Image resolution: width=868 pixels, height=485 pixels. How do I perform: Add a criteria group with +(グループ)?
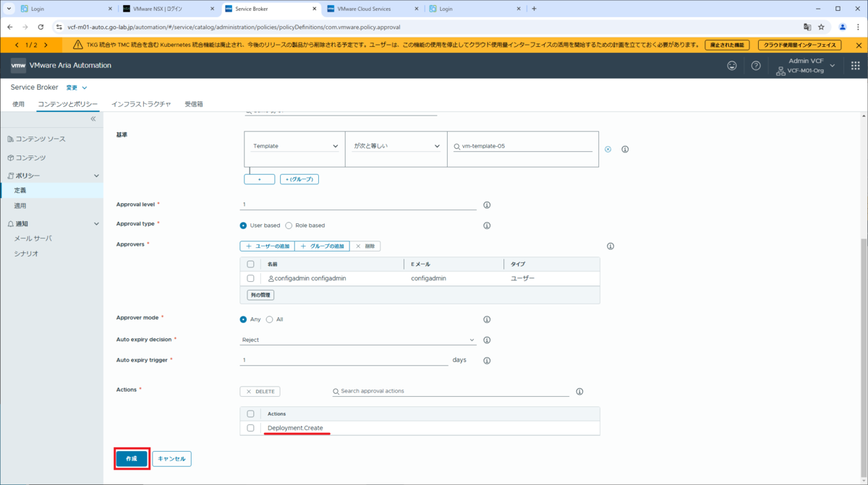299,179
